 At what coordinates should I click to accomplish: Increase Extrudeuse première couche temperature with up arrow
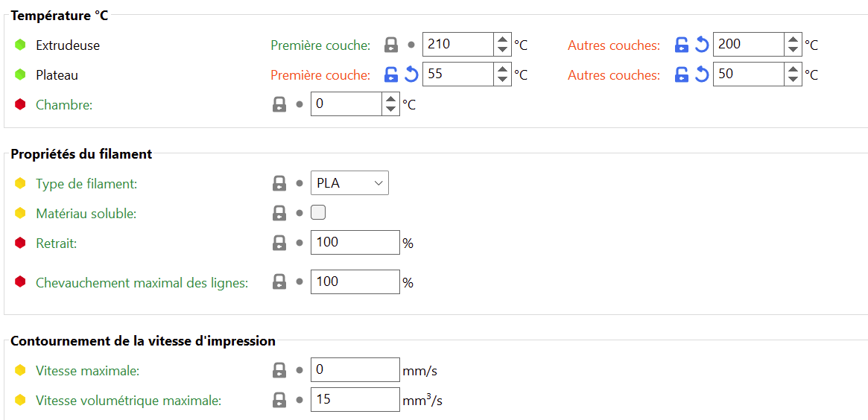coord(503,40)
